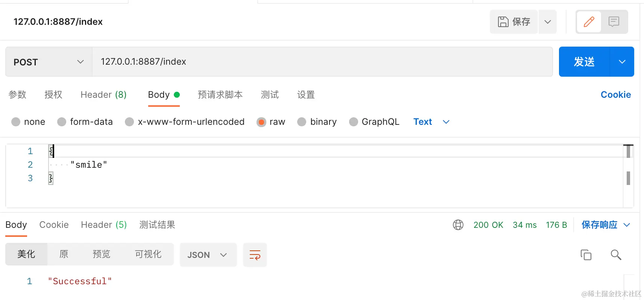This screenshot has width=644, height=300.
Task: Select the 可视化 visualize view
Action: pos(148,255)
